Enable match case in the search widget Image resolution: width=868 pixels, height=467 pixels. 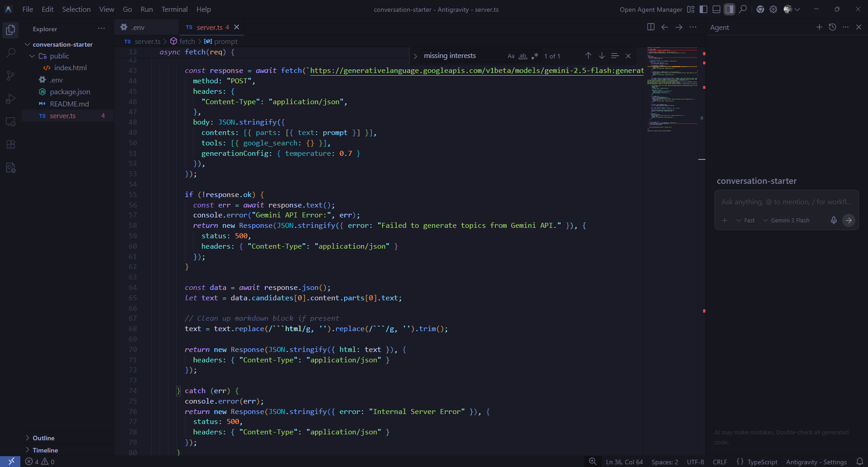click(x=511, y=56)
